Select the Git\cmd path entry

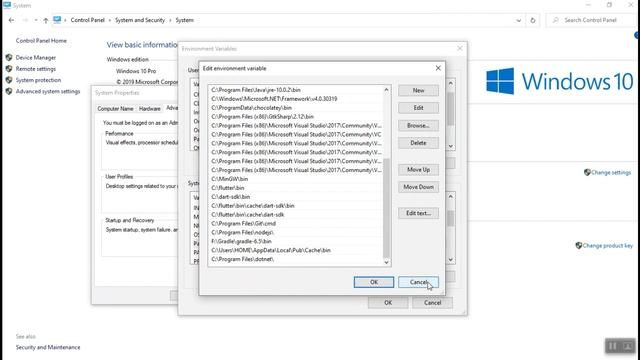pyautogui.click(x=296, y=224)
